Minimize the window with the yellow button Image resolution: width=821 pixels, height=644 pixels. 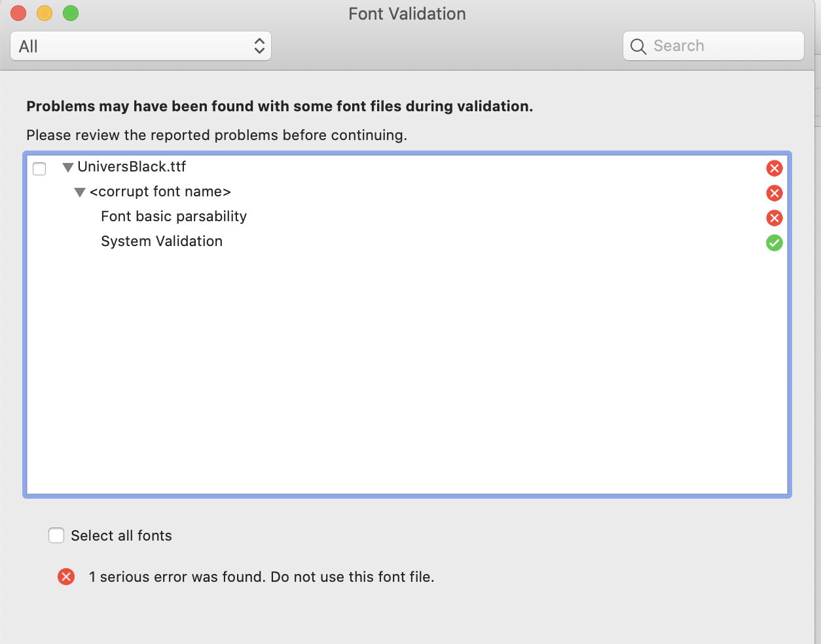(45, 13)
